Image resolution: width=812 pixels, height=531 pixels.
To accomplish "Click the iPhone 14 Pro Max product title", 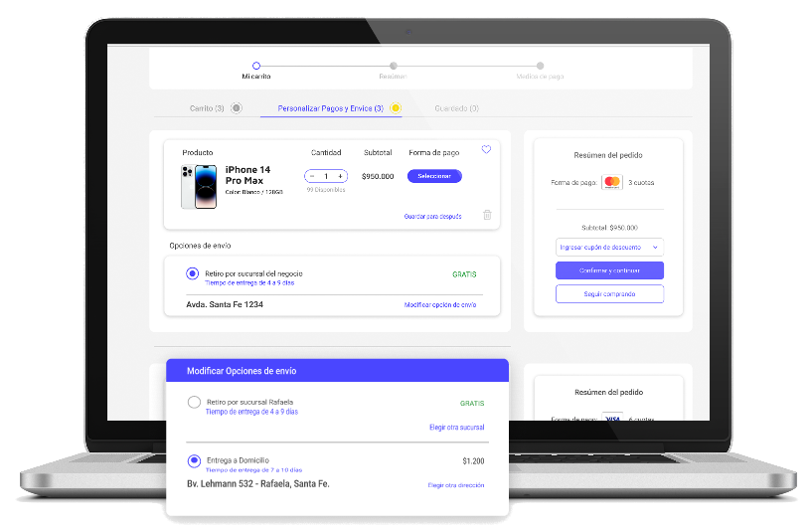I will [247, 175].
